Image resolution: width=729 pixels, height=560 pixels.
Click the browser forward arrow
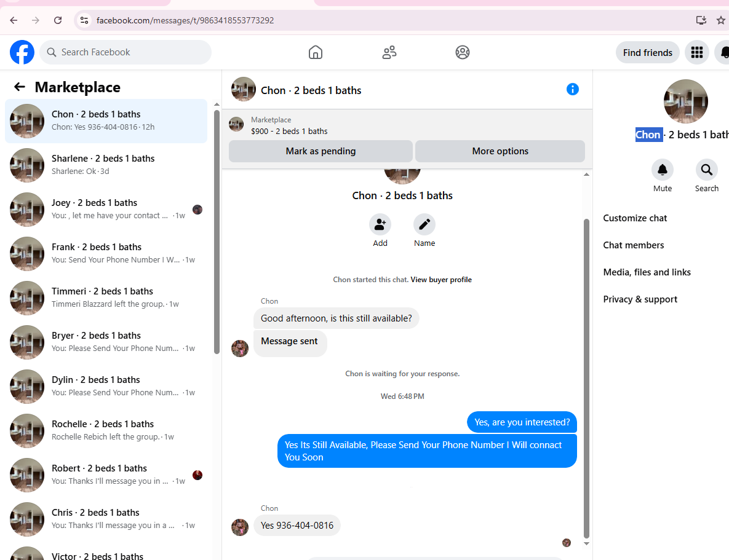coord(35,20)
